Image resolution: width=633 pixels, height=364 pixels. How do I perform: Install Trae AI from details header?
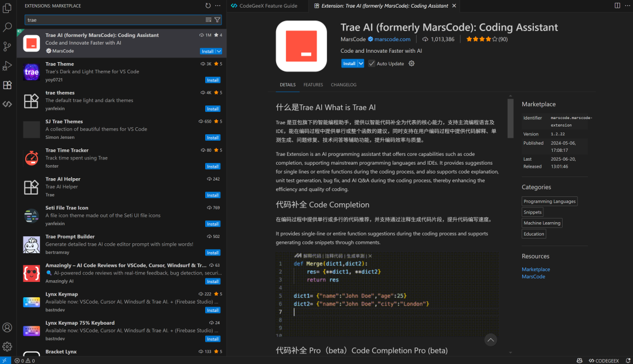coord(349,63)
